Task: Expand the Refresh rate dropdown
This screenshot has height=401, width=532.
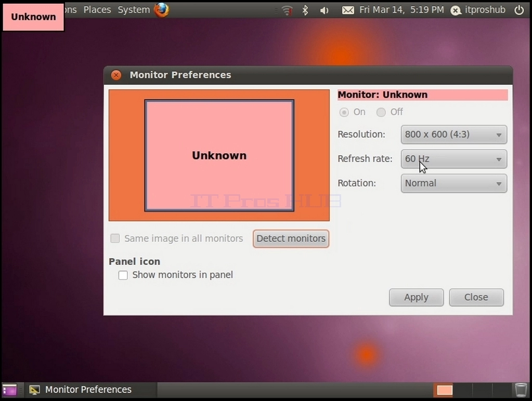Action: pyautogui.click(x=454, y=159)
